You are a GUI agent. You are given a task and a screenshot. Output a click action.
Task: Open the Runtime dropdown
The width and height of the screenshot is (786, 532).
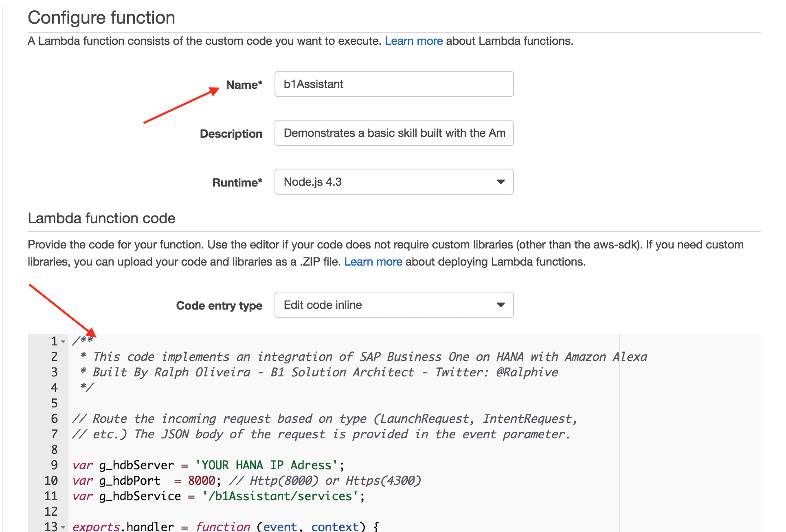click(393, 182)
